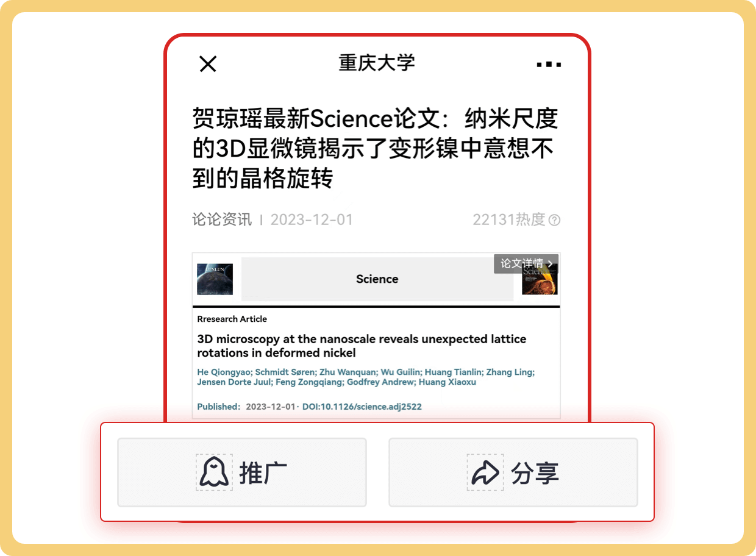Click the ghost icon in 推广 button

tap(214, 472)
